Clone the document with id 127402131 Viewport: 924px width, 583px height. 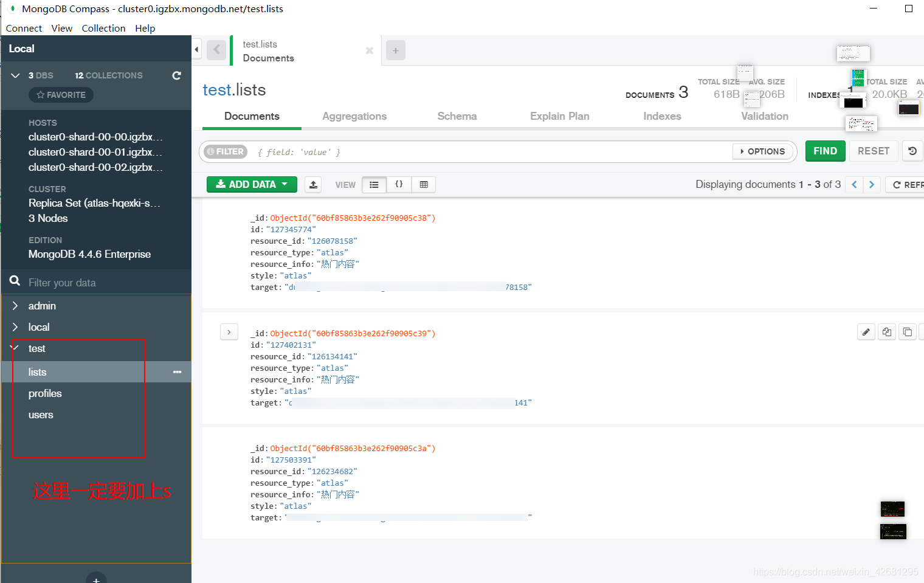[x=908, y=332]
